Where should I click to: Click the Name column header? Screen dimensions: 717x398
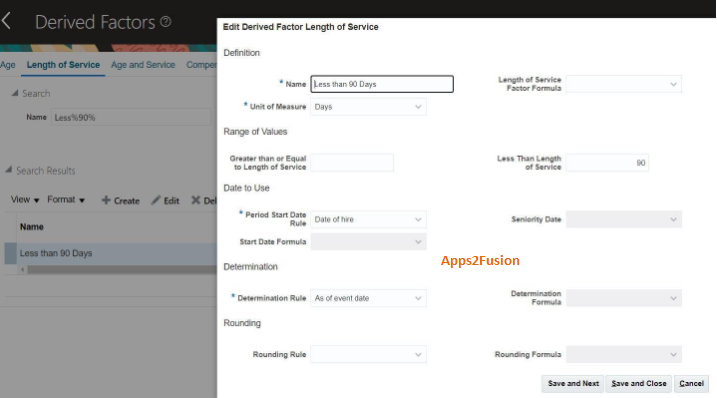[x=32, y=227]
